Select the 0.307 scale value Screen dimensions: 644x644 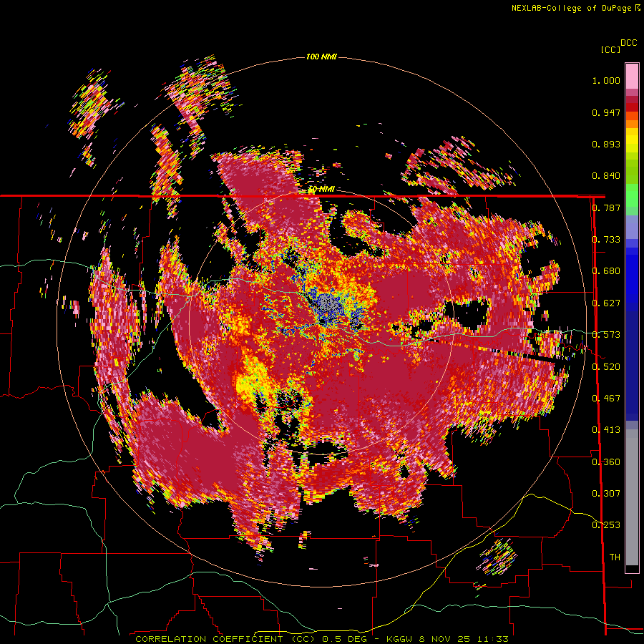click(x=606, y=494)
